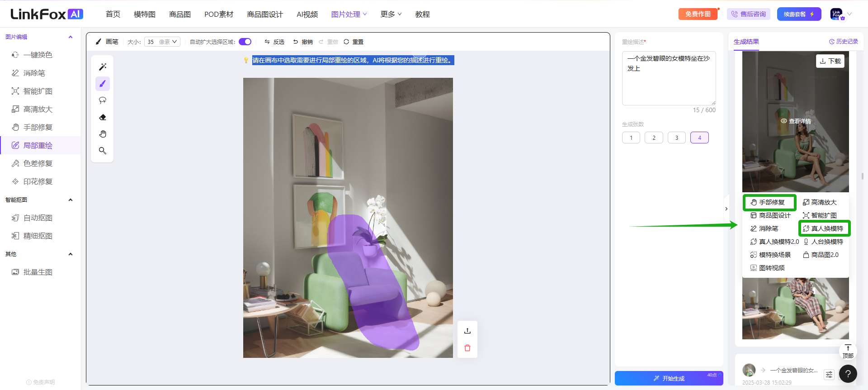Collapse the 其他 sidebar section
The height and width of the screenshot is (390, 868).
71,254
